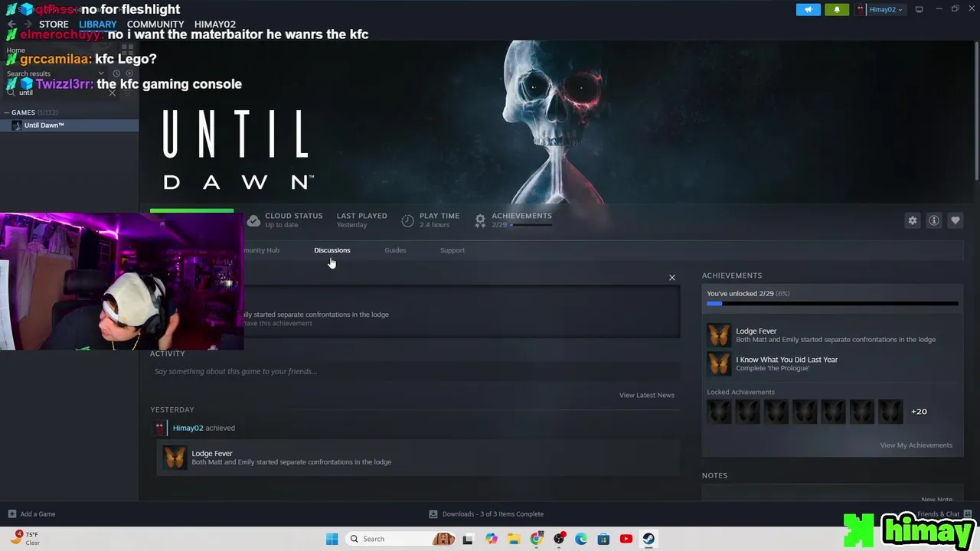The width and height of the screenshot is (980, 551).
Task: Add Until Dawn to favorites heart
Action: click(x=955, y=220)
